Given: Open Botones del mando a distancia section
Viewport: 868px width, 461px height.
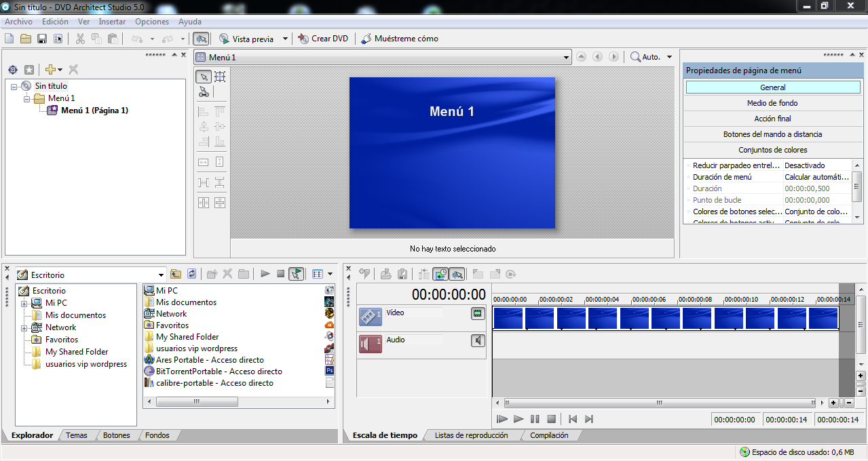Looking at the screenshot, I should coord(773,134).
